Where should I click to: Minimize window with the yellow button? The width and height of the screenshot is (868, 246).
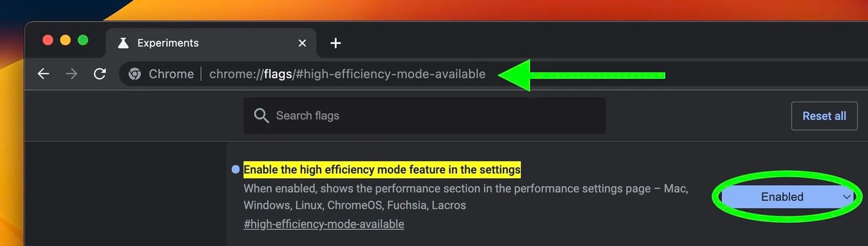pyautogui.click(x=65, y=40)
